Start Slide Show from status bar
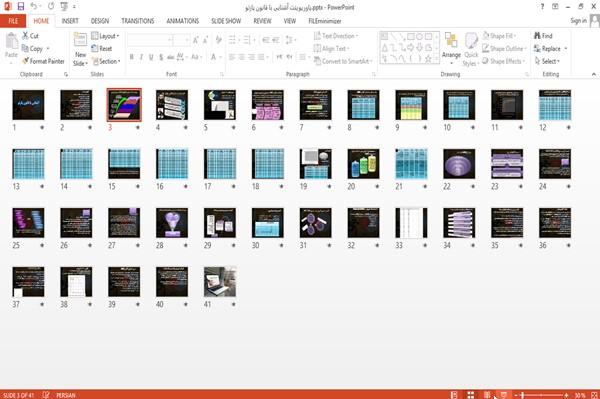 [x=504, y=395]
